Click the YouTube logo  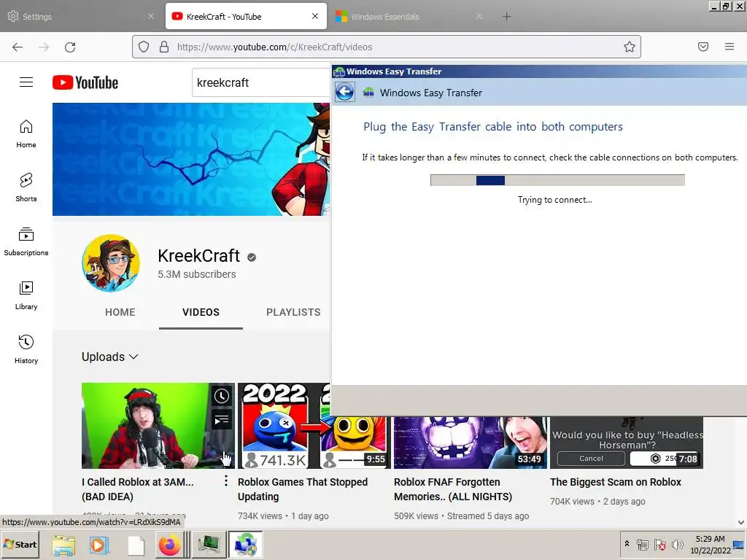pyautogui.click(x=85, y=82)
